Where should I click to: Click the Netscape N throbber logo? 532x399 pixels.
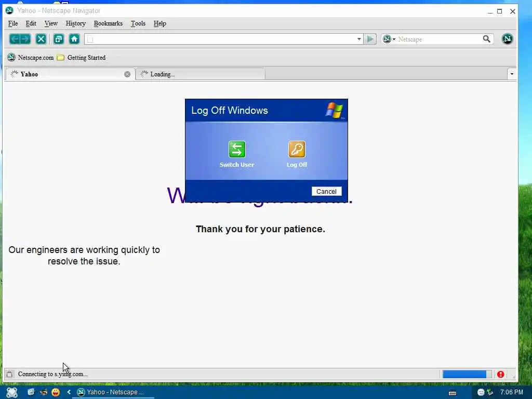pos(507,39)
